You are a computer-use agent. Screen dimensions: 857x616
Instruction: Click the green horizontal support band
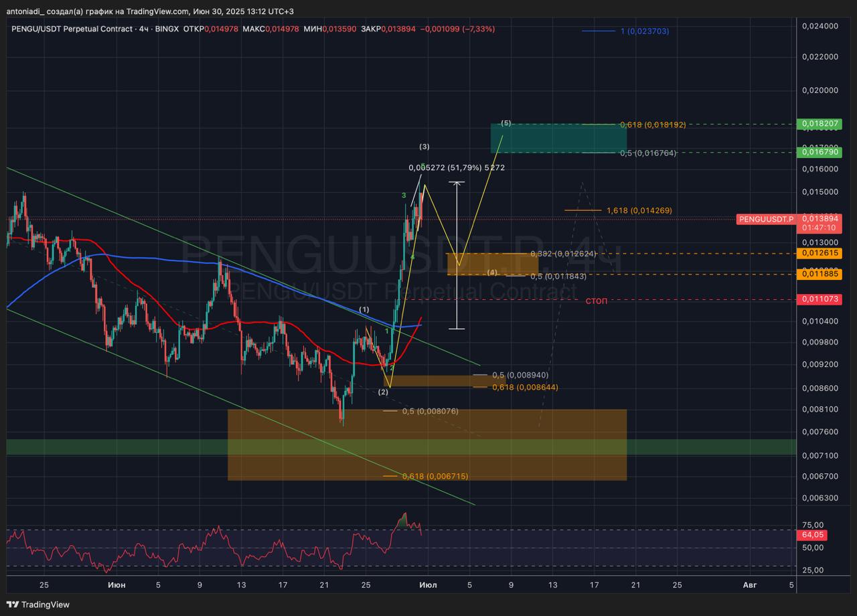tap(402, 447)
